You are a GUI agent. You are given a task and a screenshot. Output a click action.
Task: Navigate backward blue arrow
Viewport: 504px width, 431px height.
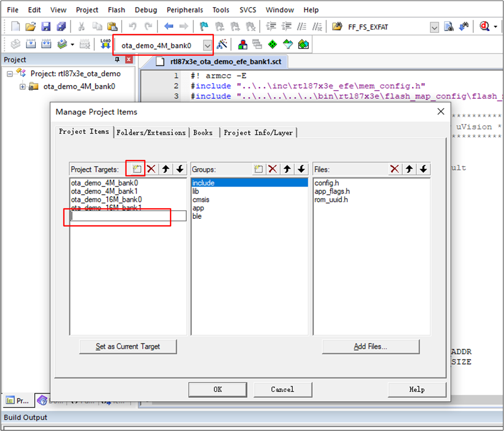point(169,26)
